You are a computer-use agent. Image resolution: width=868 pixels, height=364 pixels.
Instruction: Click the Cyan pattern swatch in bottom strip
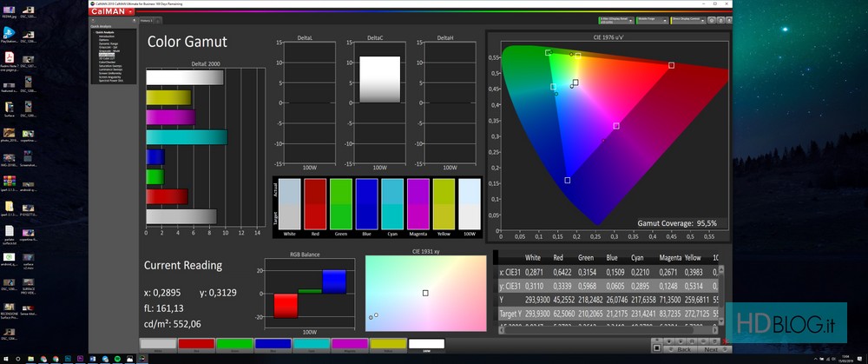click(311, 344)
